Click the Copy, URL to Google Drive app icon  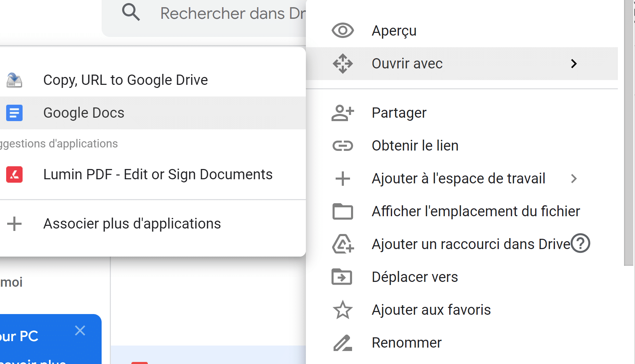pos(14,80)
